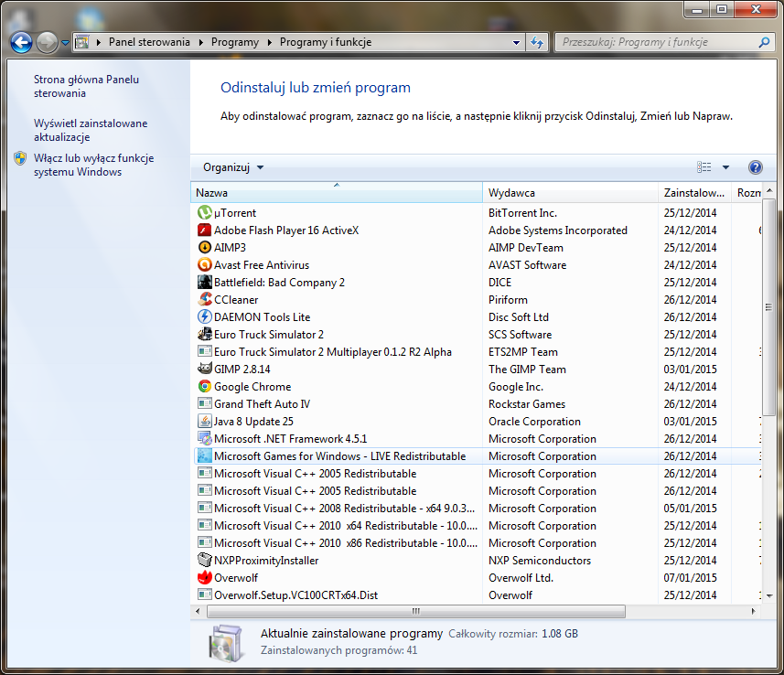Image resolution: width=784 pixels, height=675 pixels.
Task: Expand the view options dropdown arrow
Action: 725,167
